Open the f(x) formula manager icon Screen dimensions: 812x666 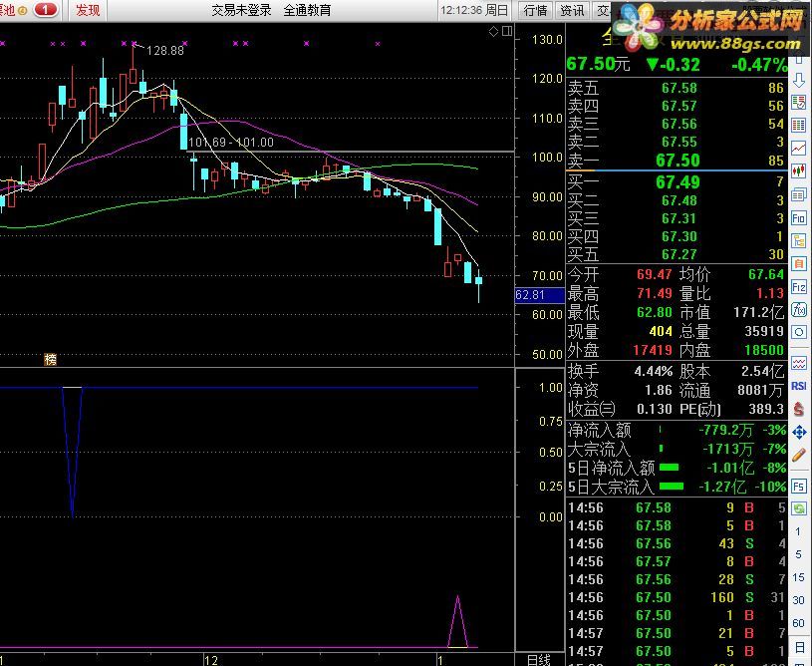pyautogui.click(x=799, y=310)
